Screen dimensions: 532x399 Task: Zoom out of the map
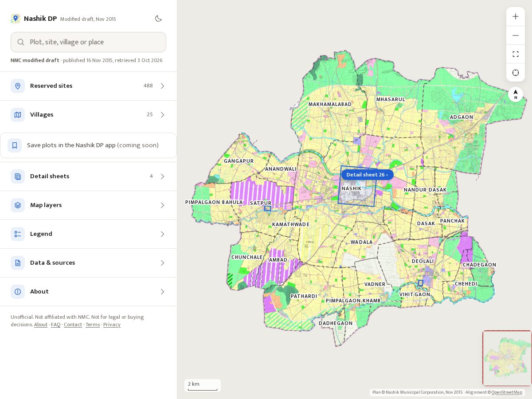[x=516, y=35]
